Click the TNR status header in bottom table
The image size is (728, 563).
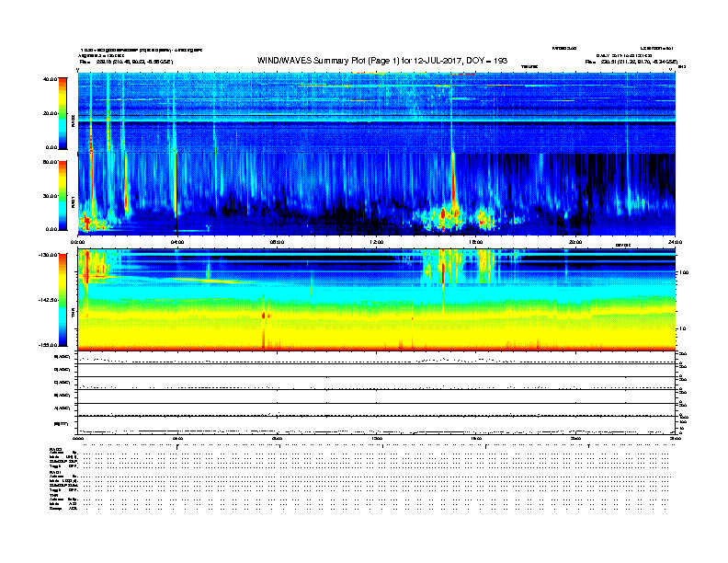tap(53, 495)
